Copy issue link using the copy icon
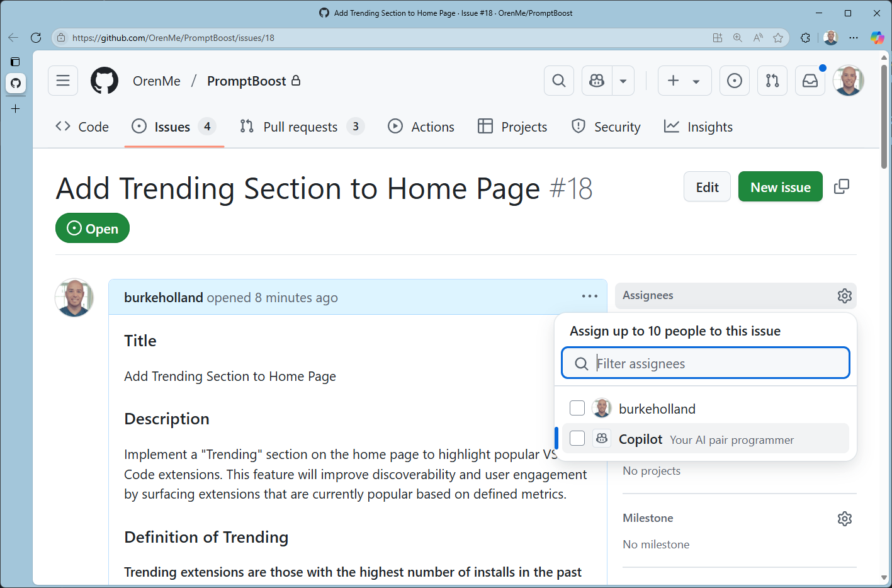The image size is (892, 588). click(x=841, y=187)
